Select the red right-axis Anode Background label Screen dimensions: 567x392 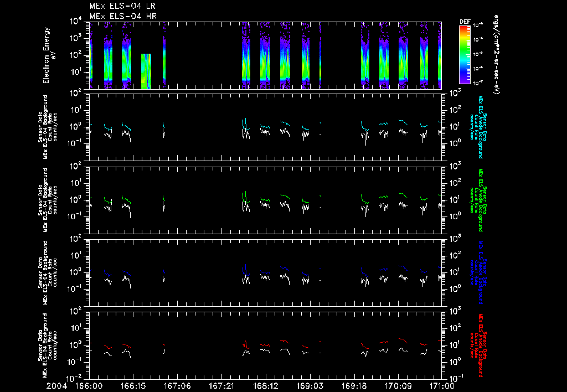coord(478,345)
